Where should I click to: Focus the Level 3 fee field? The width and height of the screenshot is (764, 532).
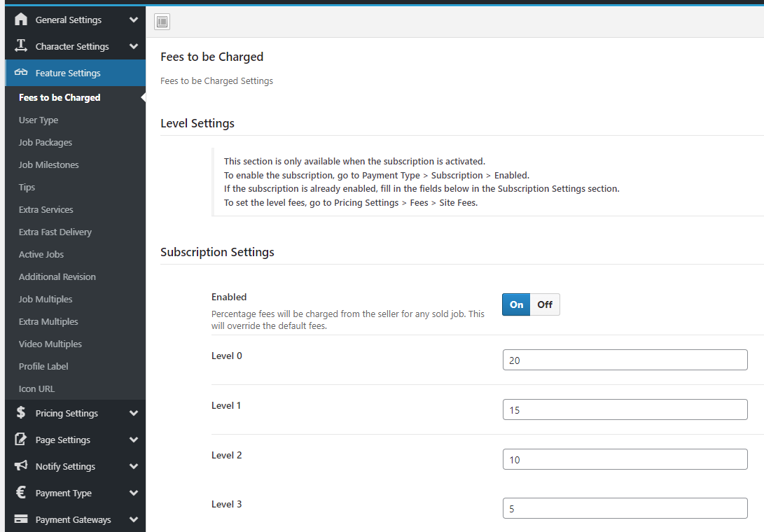pyautogui.click(x=625, y=509)
